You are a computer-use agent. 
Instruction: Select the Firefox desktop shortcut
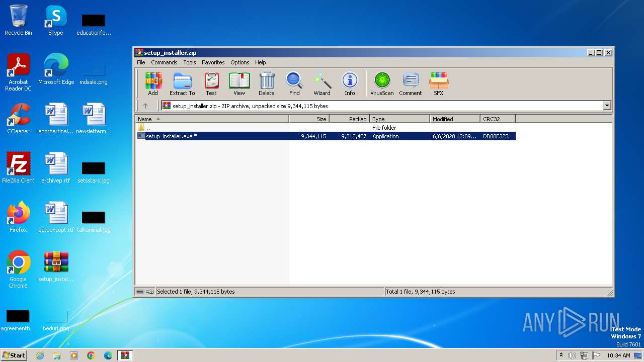click(x=18, y=217)
